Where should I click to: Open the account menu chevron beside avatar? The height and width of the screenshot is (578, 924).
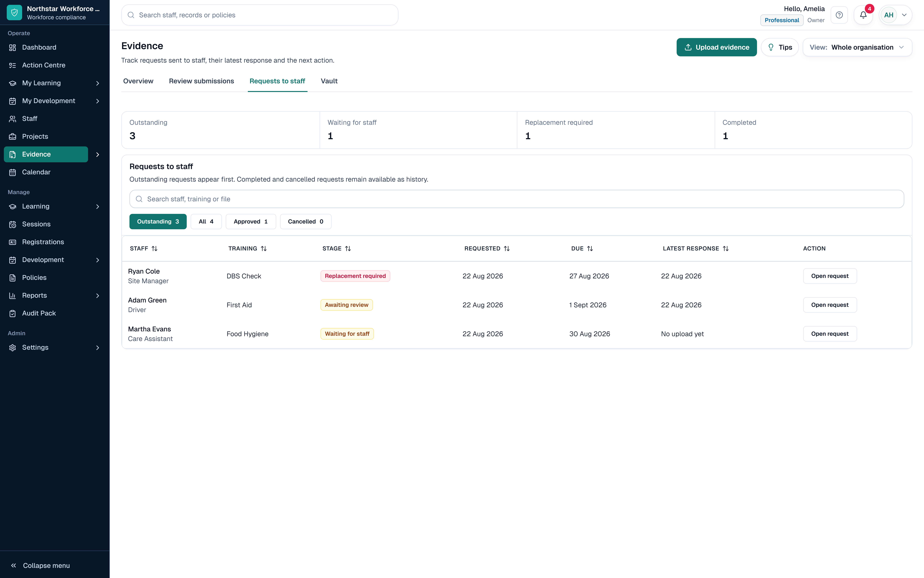click(904, 15)
